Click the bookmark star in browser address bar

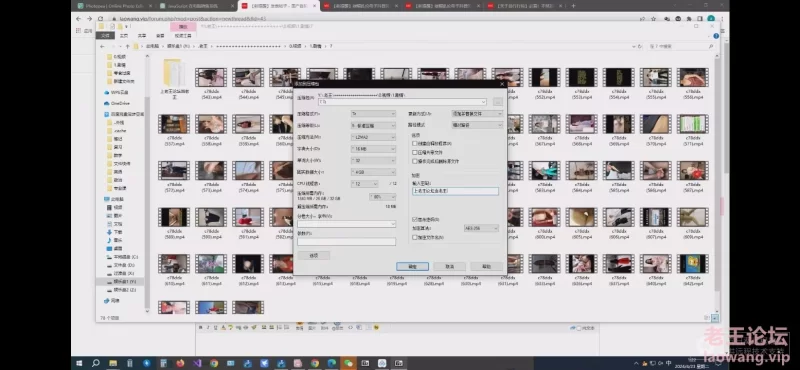pyautogui.click(x=654, y=19)
